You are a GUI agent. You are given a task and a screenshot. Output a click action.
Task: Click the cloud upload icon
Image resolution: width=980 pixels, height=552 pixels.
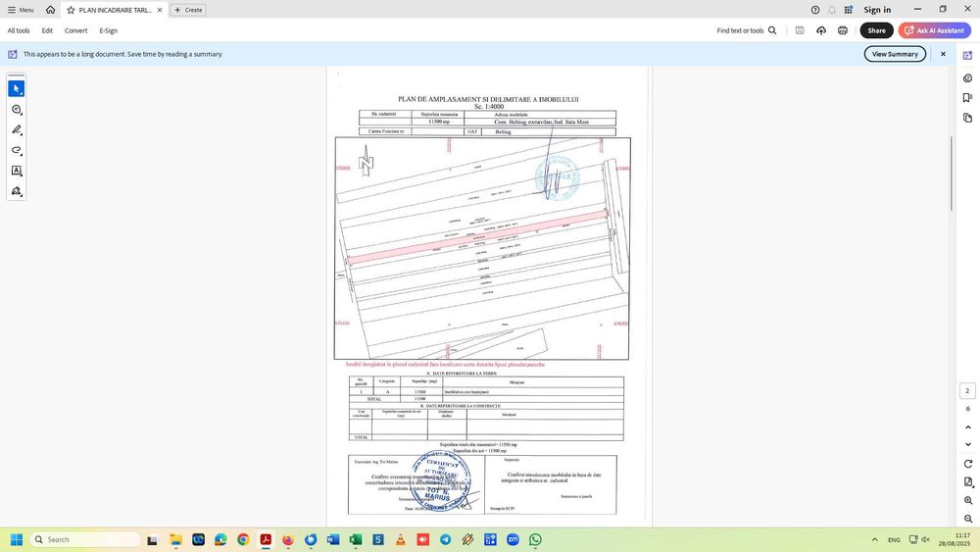[821, 30]
